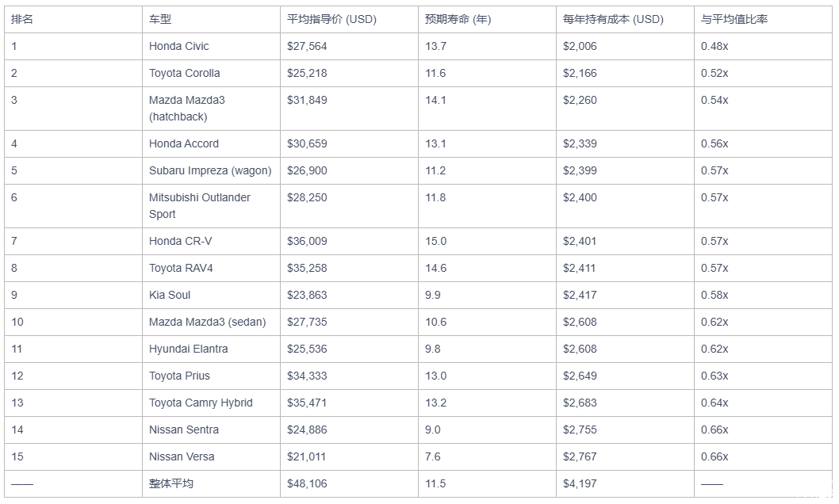Select the Toyota Prius price $34,333

(307, 376)
